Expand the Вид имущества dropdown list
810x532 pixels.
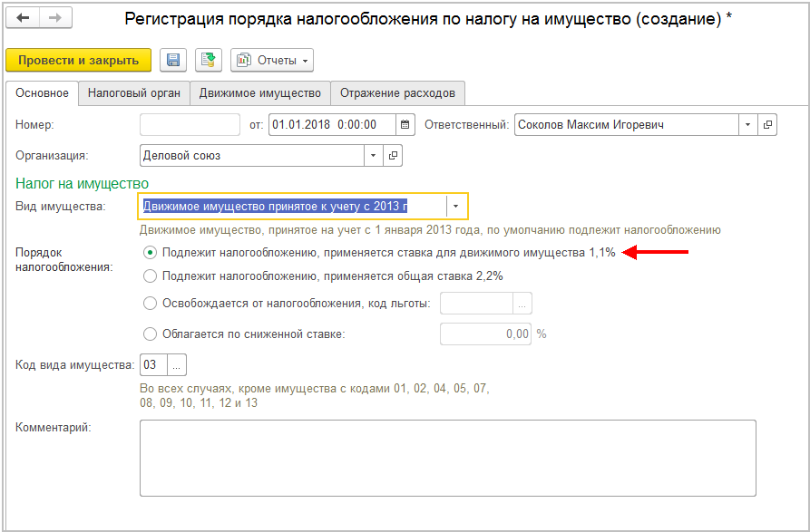point(455,207)
